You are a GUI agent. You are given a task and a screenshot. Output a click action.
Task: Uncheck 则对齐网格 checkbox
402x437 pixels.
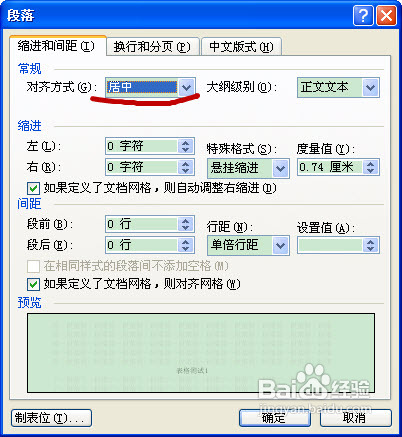click(33, 285)
